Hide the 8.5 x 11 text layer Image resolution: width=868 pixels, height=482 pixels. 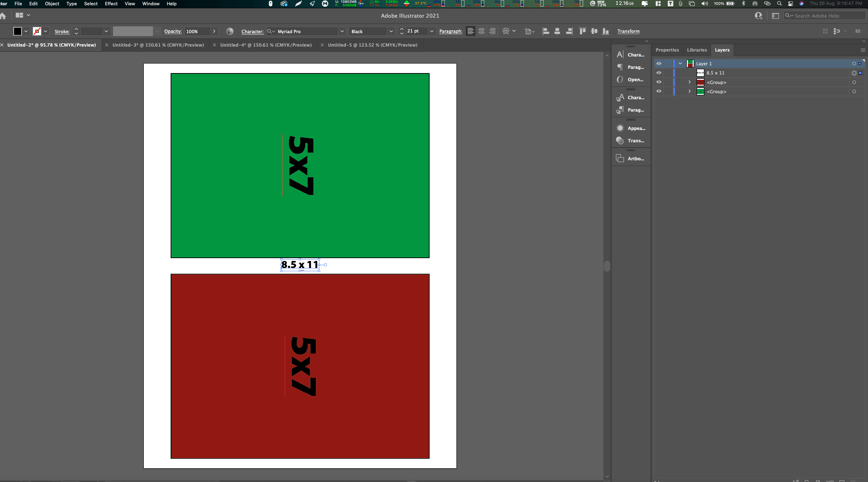tap(659, 73)
